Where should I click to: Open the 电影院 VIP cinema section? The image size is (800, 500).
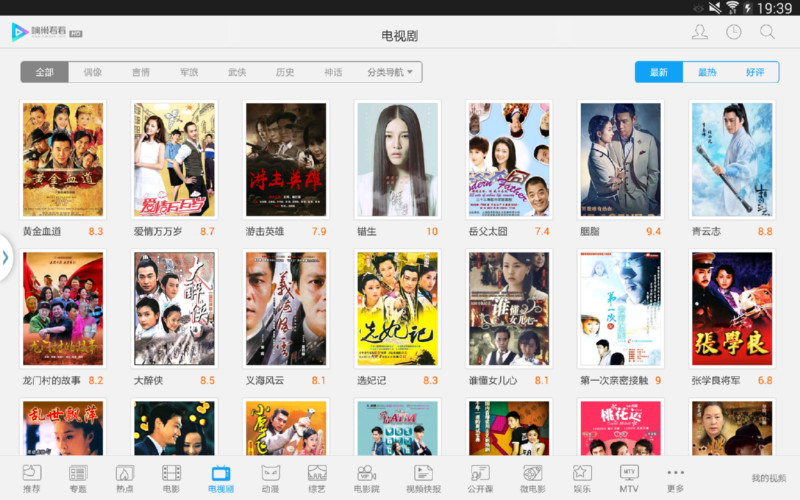tap(366, 479)
